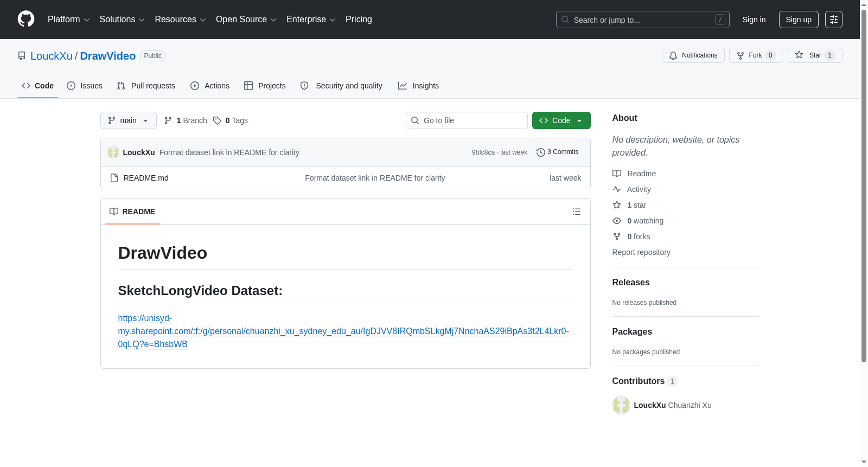The height and width of the screenshot is (467, 868).
Task: Click the commit history clock icon
Action: click(540, 152)
